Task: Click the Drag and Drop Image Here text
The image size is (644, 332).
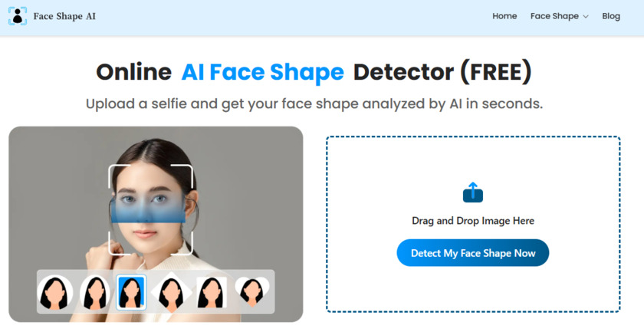Action: click(473, 221)
